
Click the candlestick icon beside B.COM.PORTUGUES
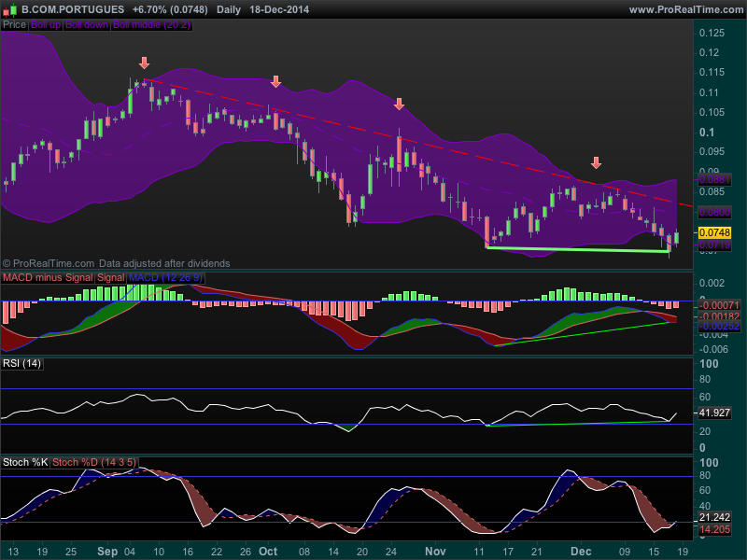[x=10, y=8]
